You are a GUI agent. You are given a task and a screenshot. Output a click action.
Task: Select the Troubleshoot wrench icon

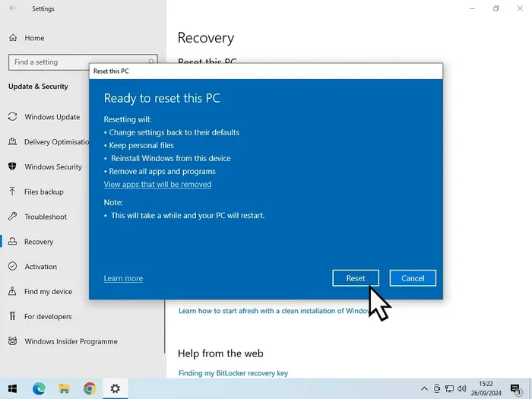coord(13,216)
